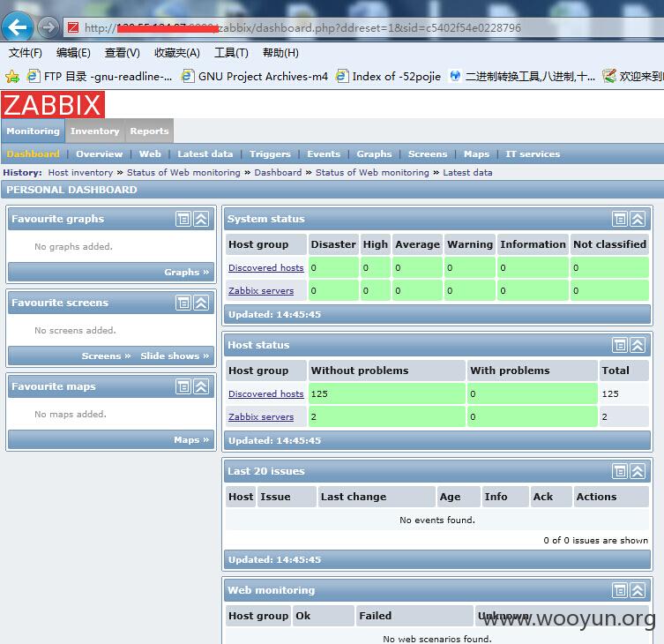Select the Events submenu item

[x=324, y=154]
